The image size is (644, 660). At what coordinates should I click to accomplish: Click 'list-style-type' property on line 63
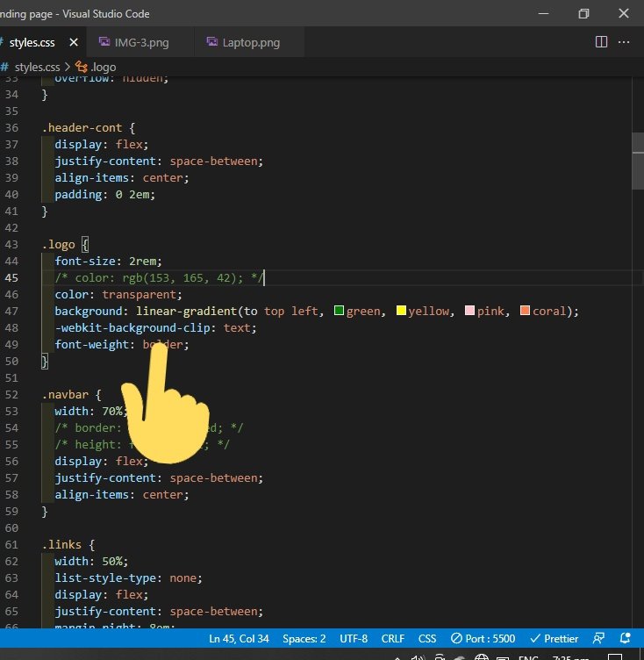click(105, 577)
